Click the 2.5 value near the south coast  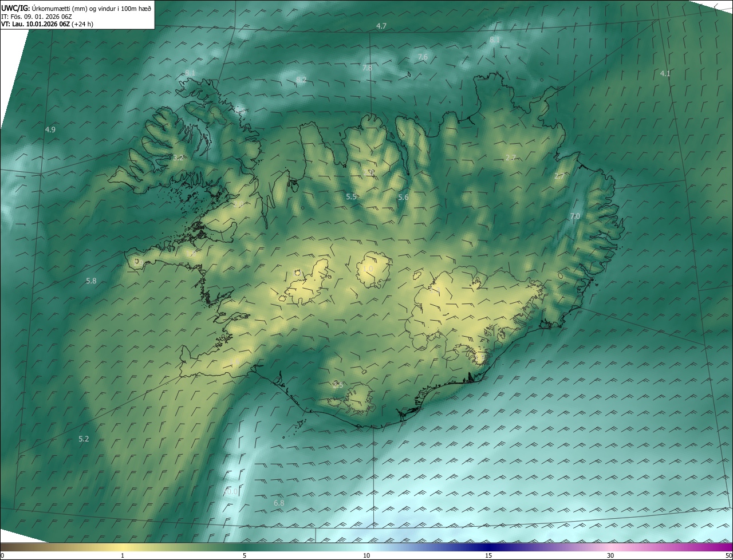[x=338, y=385]
